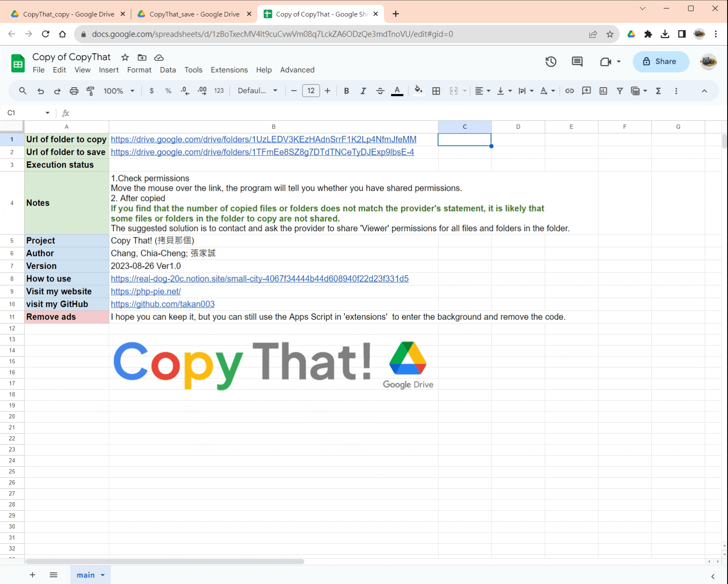Screen dimensions: 728x584
Task: Format as percent
Action: (x=168, y=91)
